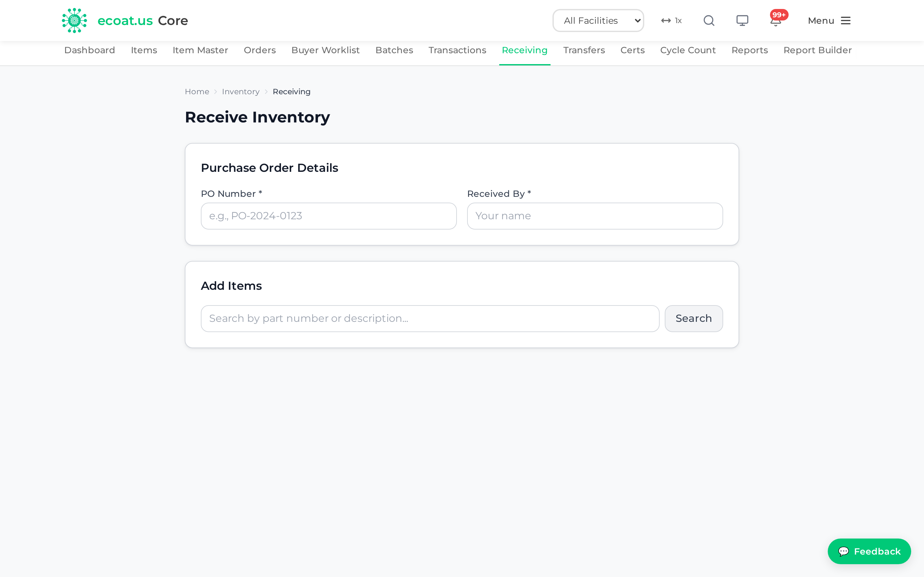Follow the Home breadcrumb link

click(x=197, y=92)
